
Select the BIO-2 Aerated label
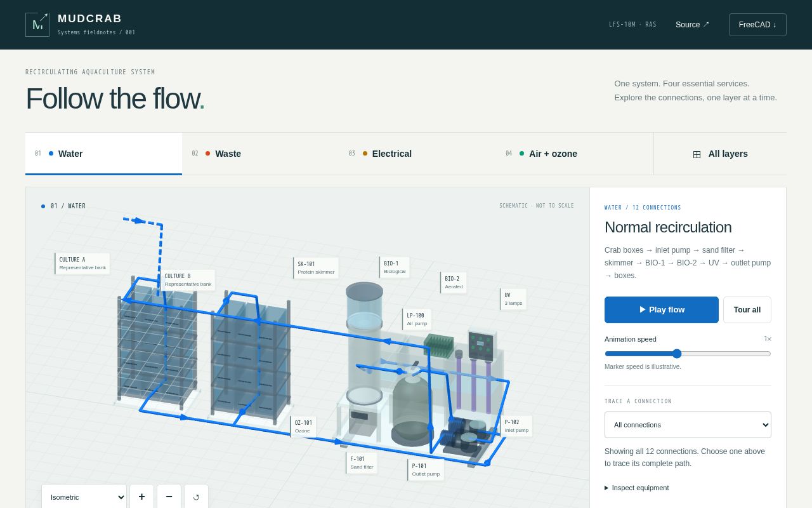point(454,283)
